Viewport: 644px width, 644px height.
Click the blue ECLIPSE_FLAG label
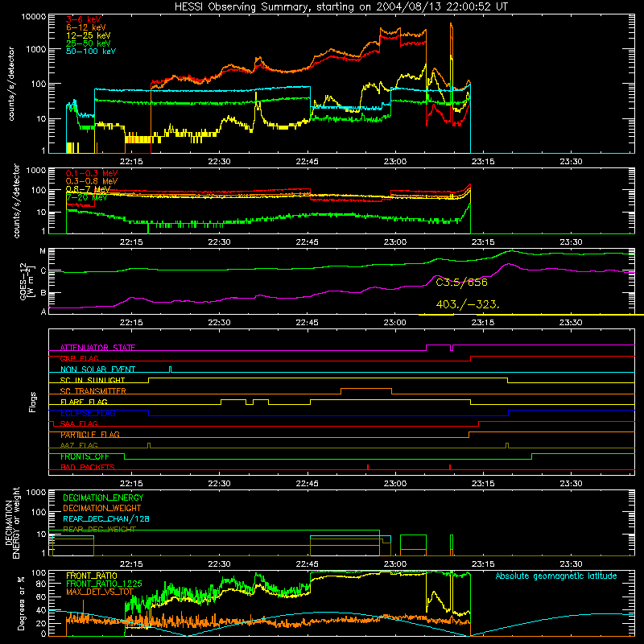[x=88, y=413]
